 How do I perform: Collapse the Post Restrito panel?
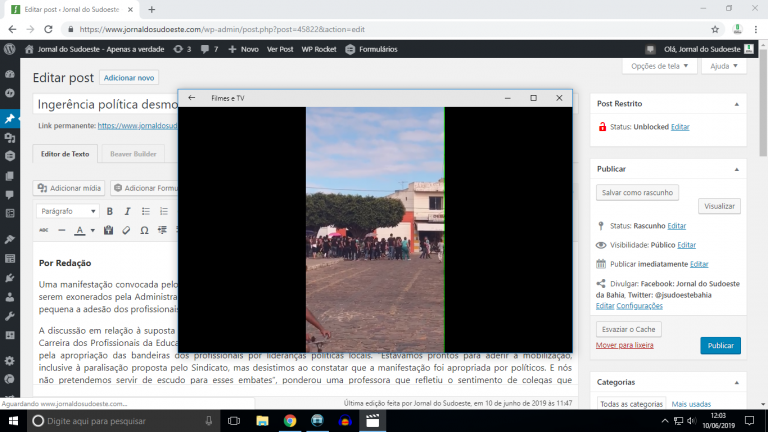[738, 103]
